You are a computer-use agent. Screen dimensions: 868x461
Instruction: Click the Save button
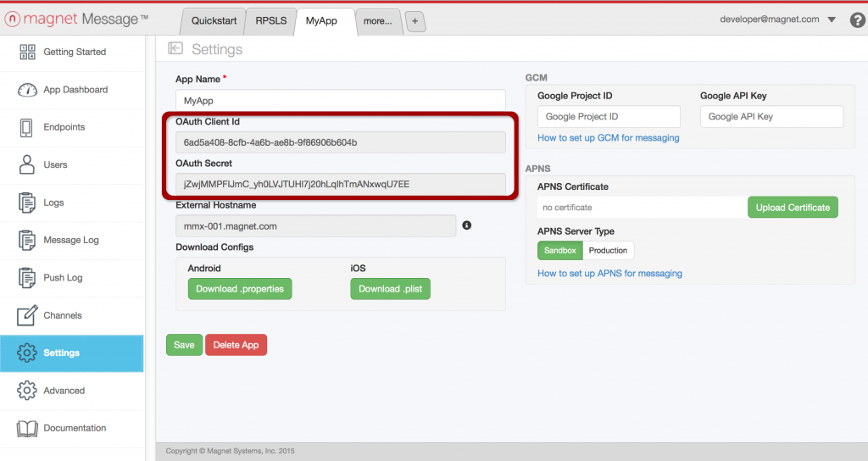click(184, 345)
